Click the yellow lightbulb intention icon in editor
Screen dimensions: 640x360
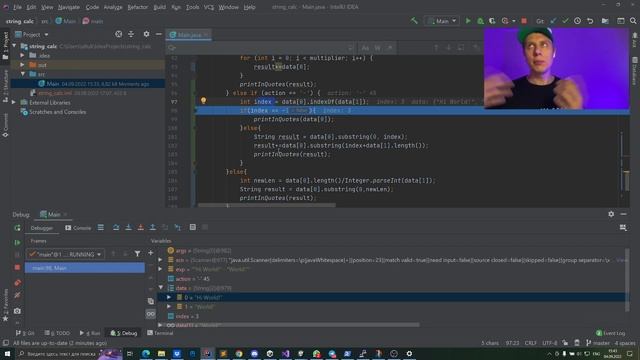pyautogui.click(x=203, y=100)
